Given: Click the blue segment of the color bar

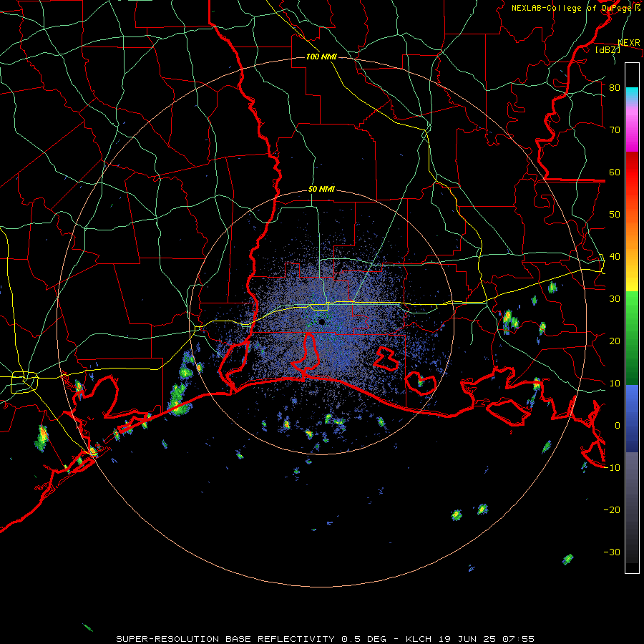Looking at the screenshot, I should pos(632,419).
